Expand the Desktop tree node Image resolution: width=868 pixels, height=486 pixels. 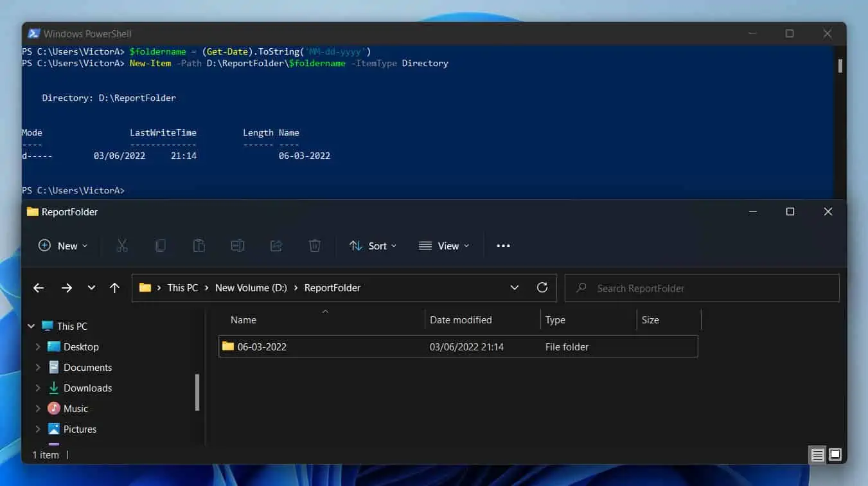[x=38, y=347]
